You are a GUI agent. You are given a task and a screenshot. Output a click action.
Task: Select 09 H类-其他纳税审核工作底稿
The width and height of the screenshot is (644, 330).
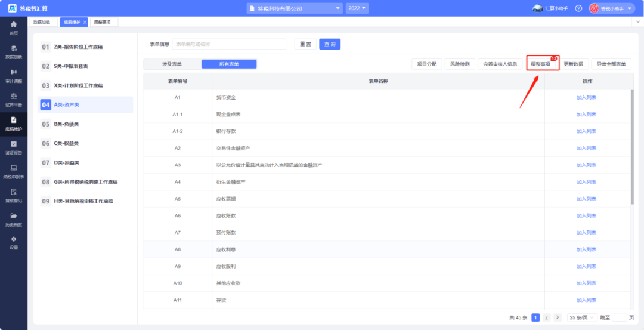[x=85, y=201]
